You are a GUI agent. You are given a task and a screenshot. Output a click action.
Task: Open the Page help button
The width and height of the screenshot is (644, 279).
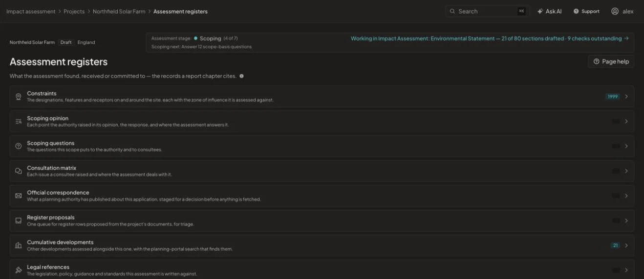click(611, 61)
